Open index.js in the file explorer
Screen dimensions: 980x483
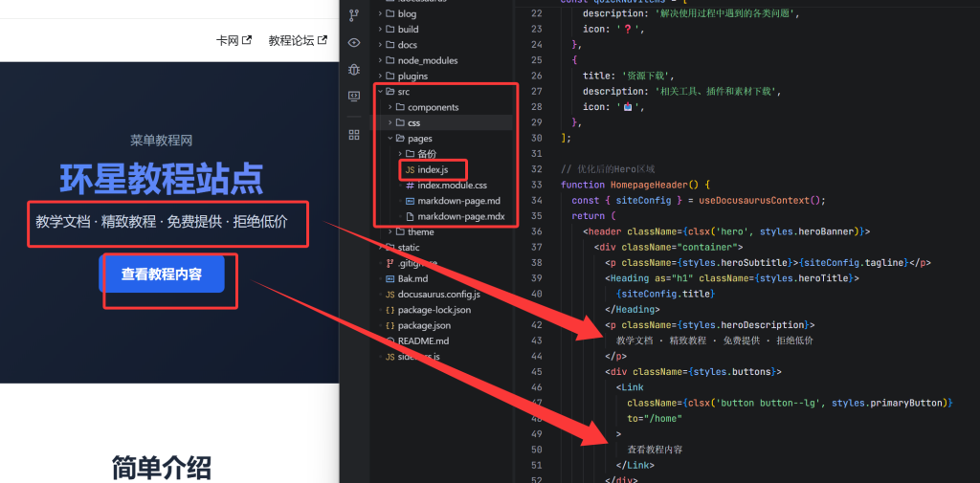(x=433, y=169)
